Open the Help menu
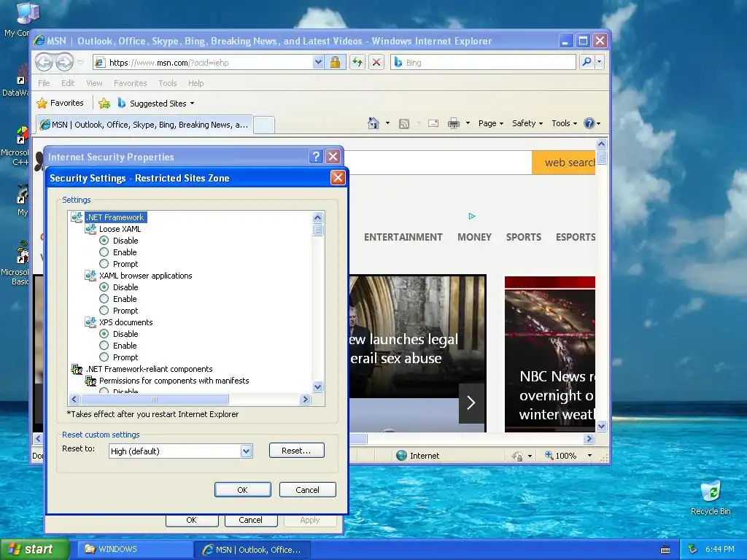747x560 pixels. 196,83
